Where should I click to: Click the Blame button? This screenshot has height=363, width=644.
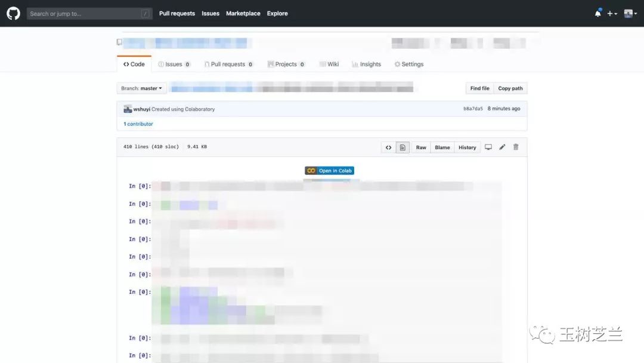click(x=442, y=147)
